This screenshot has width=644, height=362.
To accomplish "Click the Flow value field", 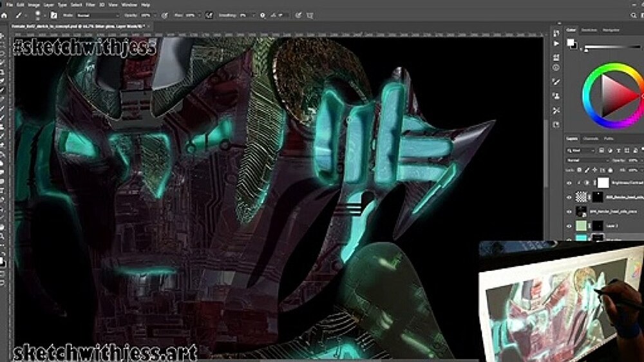I will (190, 15).
